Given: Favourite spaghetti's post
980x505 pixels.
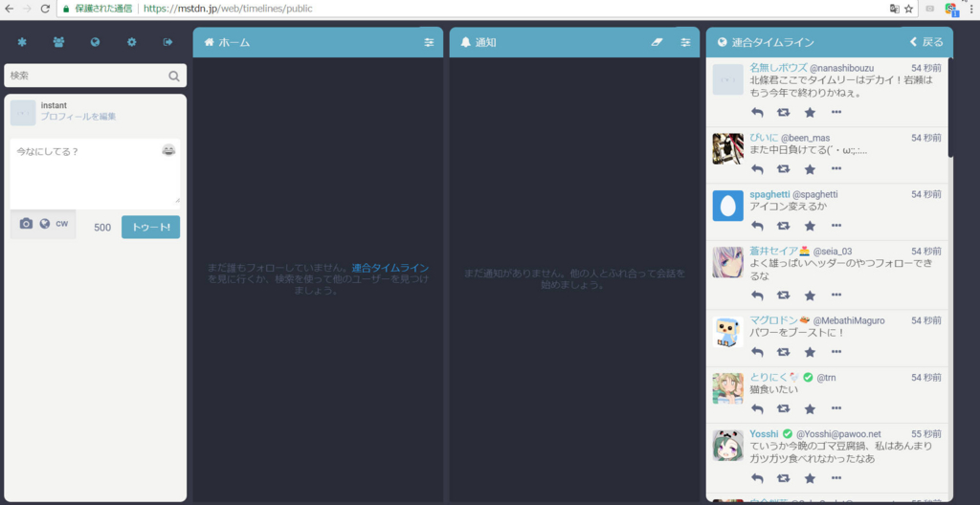Looking at the screenshot, I should [810, 226].
